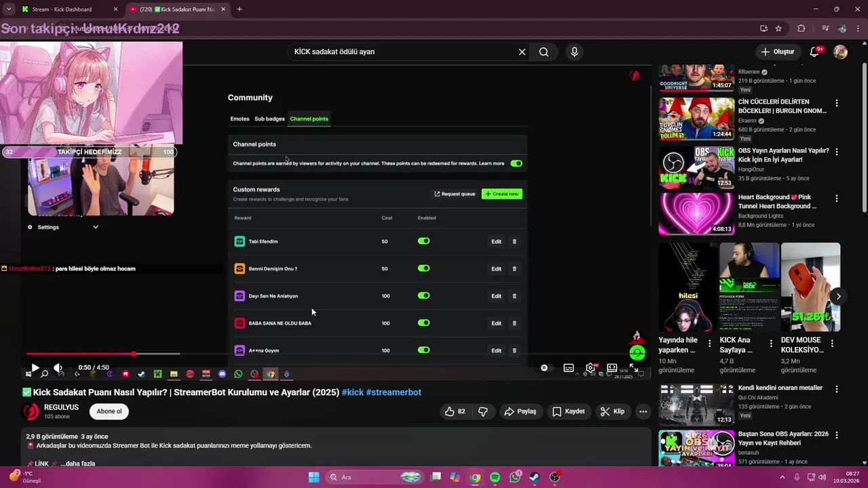Select Channel points tab in video

pos(309,119)
